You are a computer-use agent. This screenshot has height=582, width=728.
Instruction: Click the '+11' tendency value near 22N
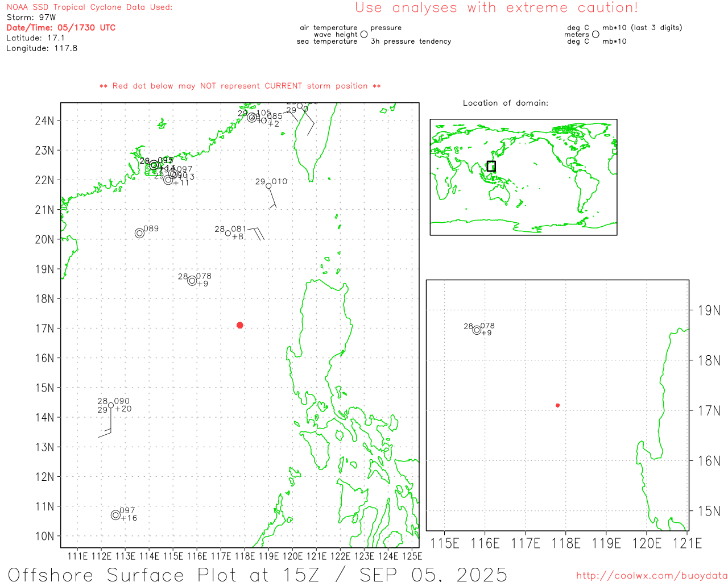[181, 182]
